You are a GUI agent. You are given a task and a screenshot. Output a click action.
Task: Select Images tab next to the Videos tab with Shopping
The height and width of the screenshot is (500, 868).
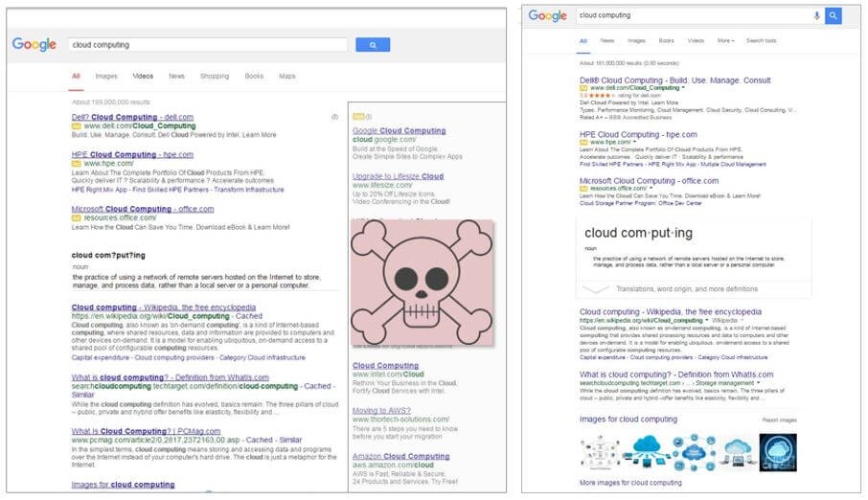pyautogui.click(x=106, y=77)
